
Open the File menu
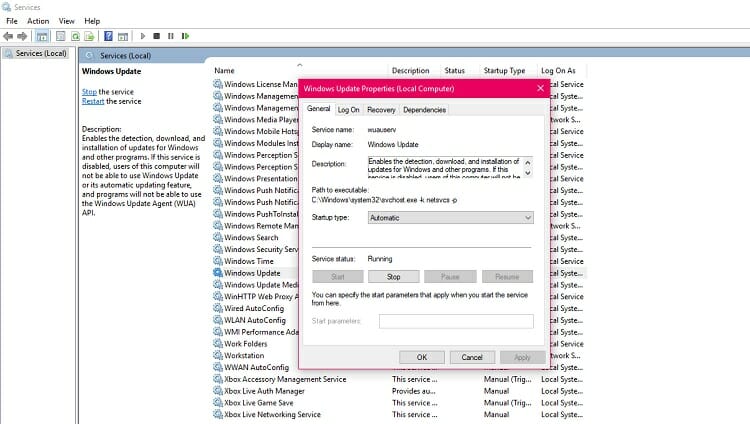point(12,21)
